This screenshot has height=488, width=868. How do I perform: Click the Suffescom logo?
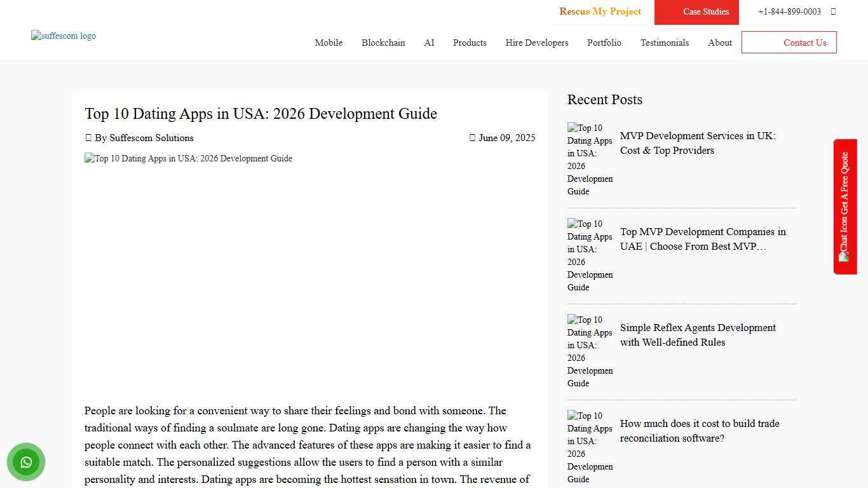(x=64, y=36)
